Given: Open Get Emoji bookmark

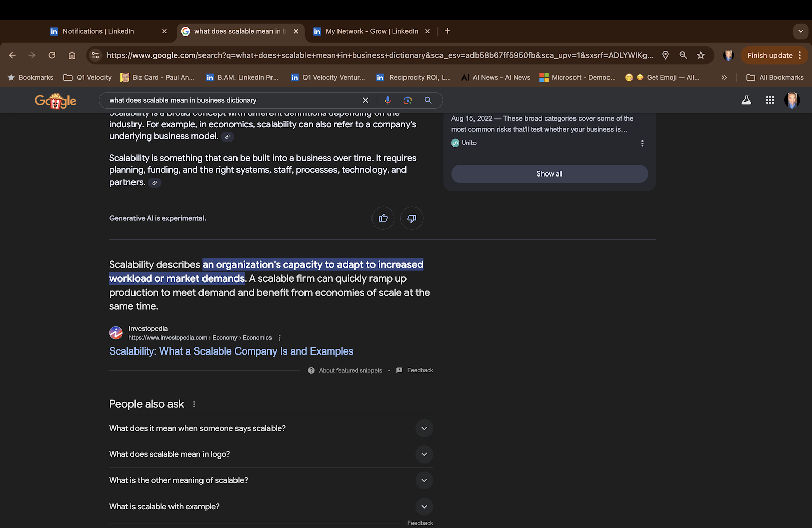Looking at the screenshot, I should tap(662, 77).
